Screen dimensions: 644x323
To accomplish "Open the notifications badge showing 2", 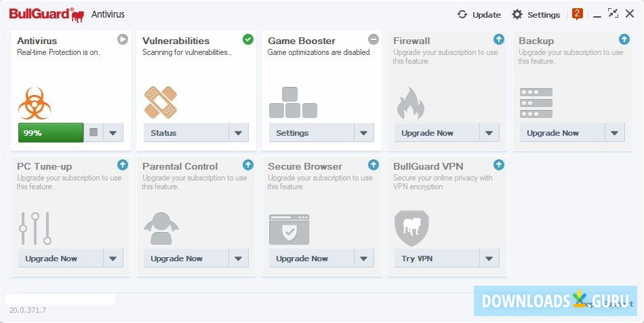I will [x=578, y=13].
